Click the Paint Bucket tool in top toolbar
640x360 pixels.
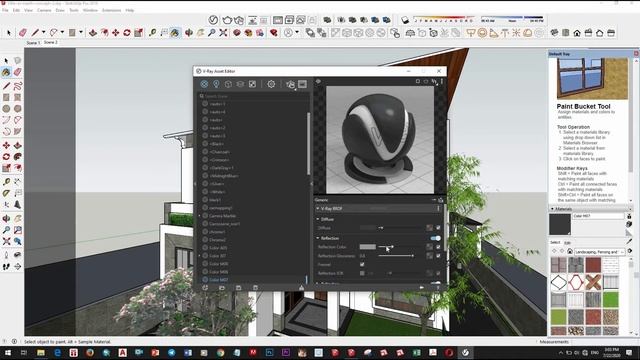tap(175, 33)
